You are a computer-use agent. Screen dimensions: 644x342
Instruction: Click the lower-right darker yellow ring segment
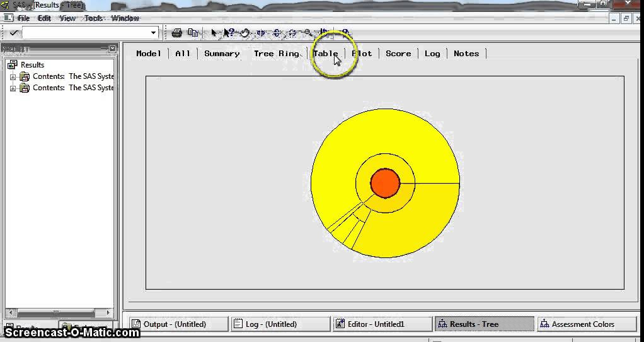tap(415, 226)
